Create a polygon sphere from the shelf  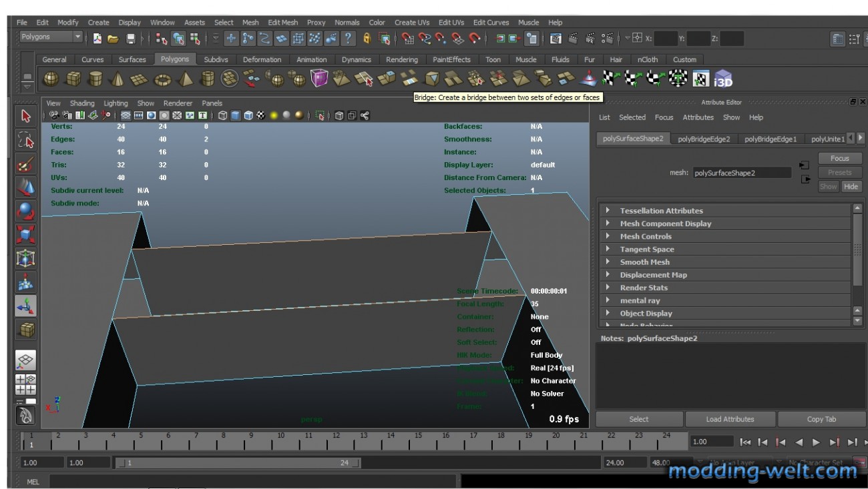click(51, 79)
